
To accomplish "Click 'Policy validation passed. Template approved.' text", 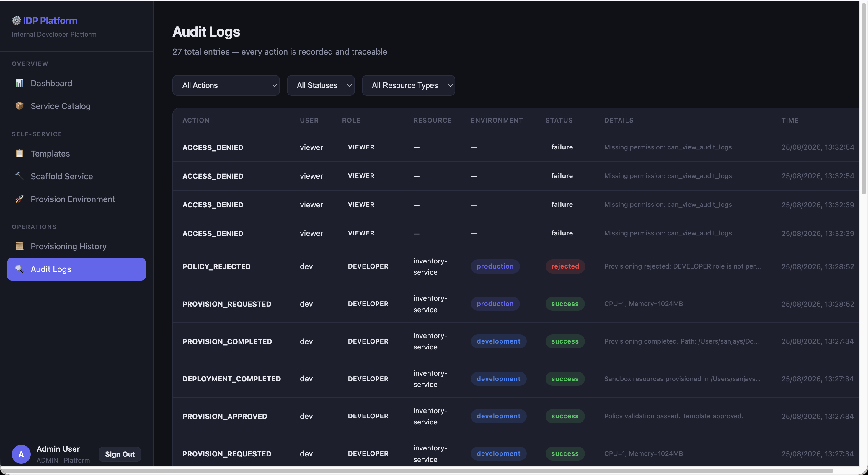I will pyautogui.click(x=673, y=416).
